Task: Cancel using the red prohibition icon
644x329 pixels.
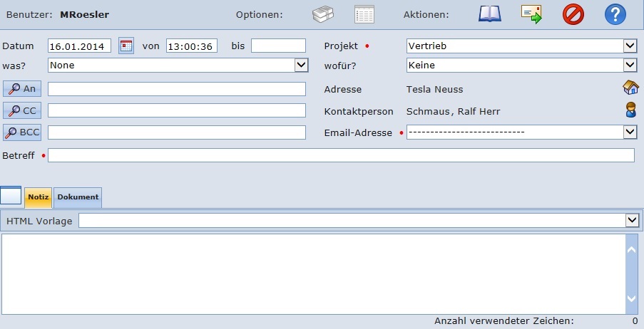Action: tap(573, 14)
